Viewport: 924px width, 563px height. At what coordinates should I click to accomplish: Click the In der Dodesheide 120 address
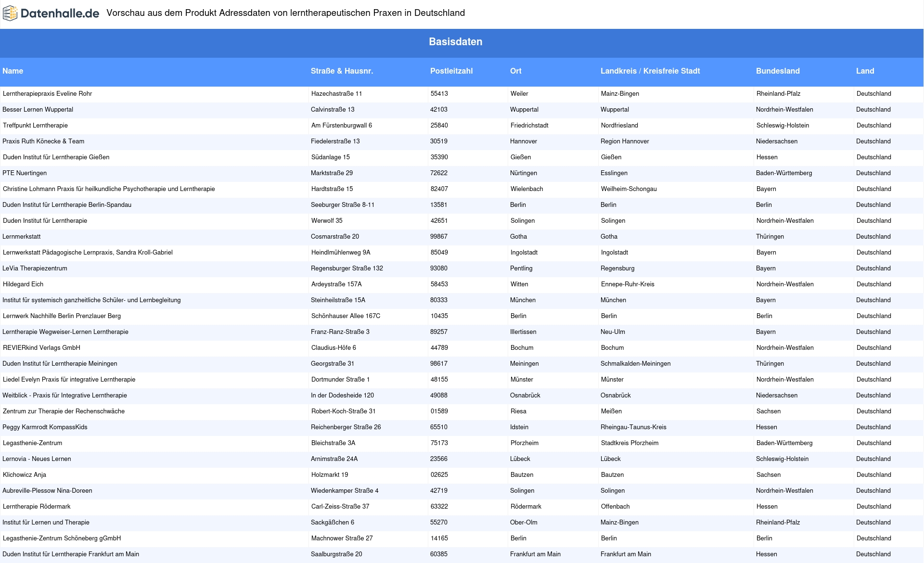pyautogui.click(x=342, y=396)
